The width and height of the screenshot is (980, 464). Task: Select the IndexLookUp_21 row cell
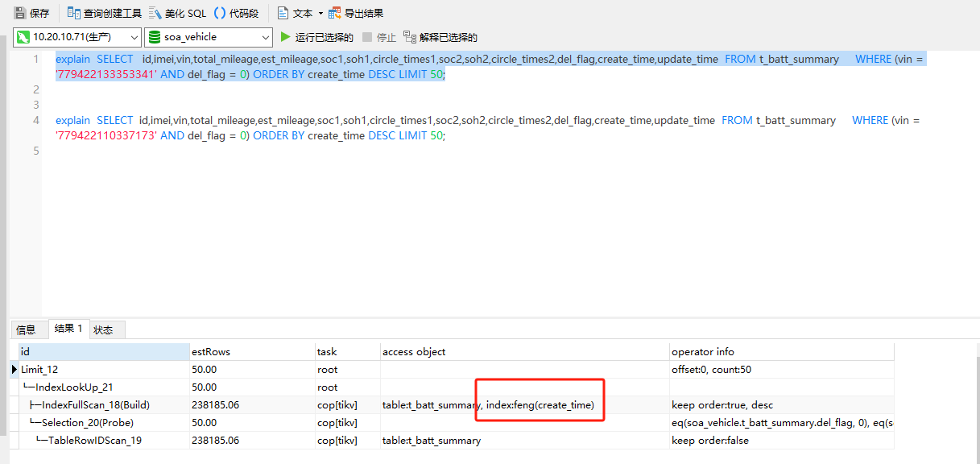[104, 387]
